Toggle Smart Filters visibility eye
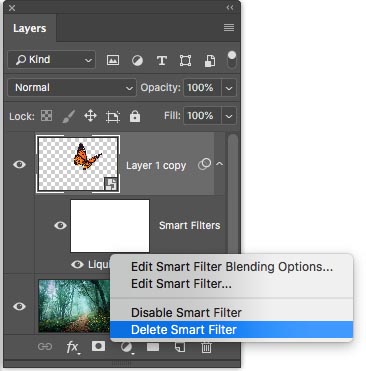This screenshot has width=366, height=371. 60,226
